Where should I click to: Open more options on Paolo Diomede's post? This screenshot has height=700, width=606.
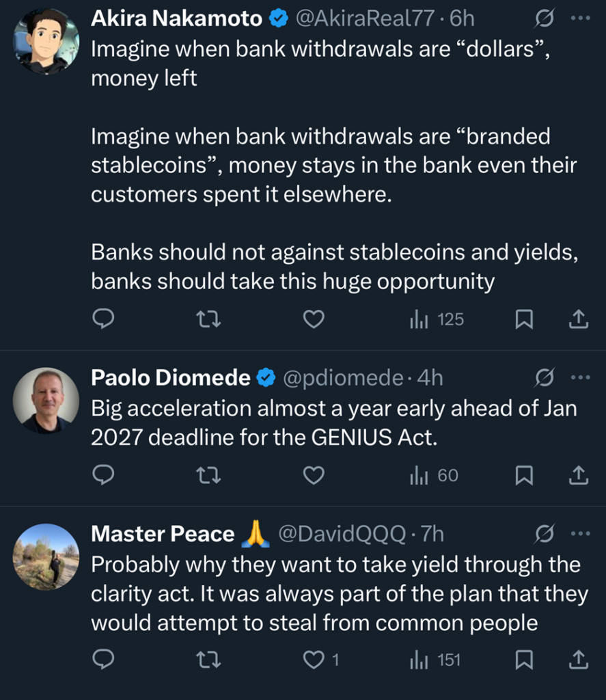[579, 377]
